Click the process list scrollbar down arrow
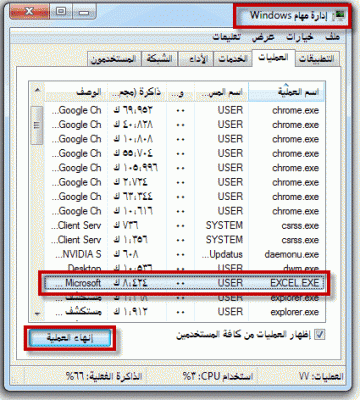The width and height of the screenshot is (360, 400). (37, 313)
